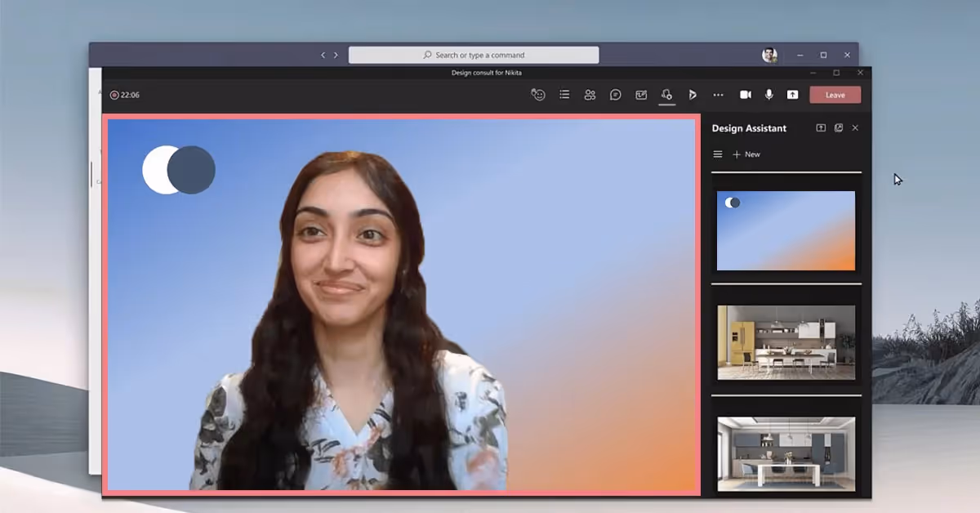Viewport: 980px width, 513px height.
Task: Pop out the Design Assistant panel
Action: click(820, 127)
